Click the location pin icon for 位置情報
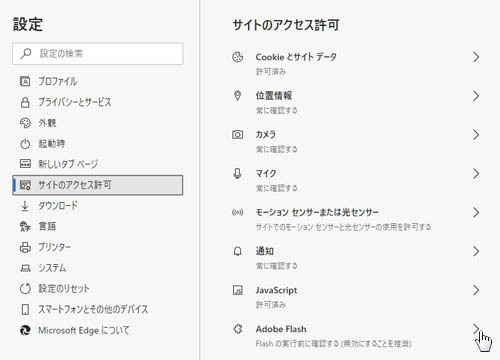500x360 pixels. point(237,96)
